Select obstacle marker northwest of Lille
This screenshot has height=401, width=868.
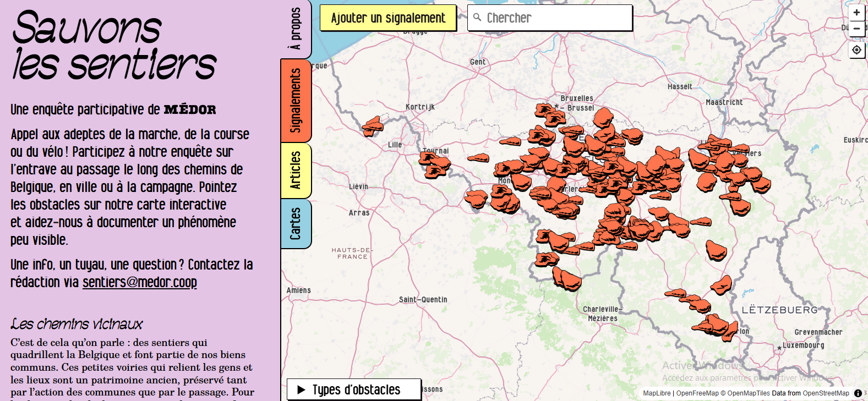[x=373, y=126]
